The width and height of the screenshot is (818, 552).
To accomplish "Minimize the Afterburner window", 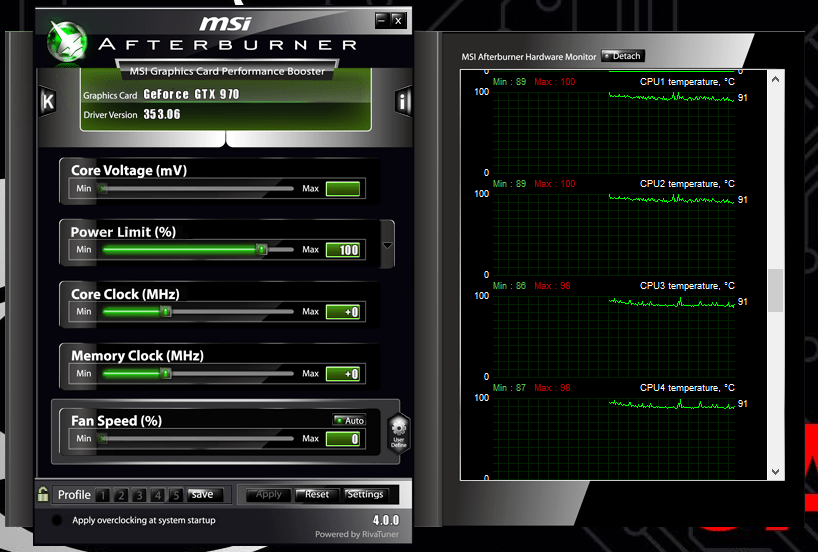I will tap(381, 21).
